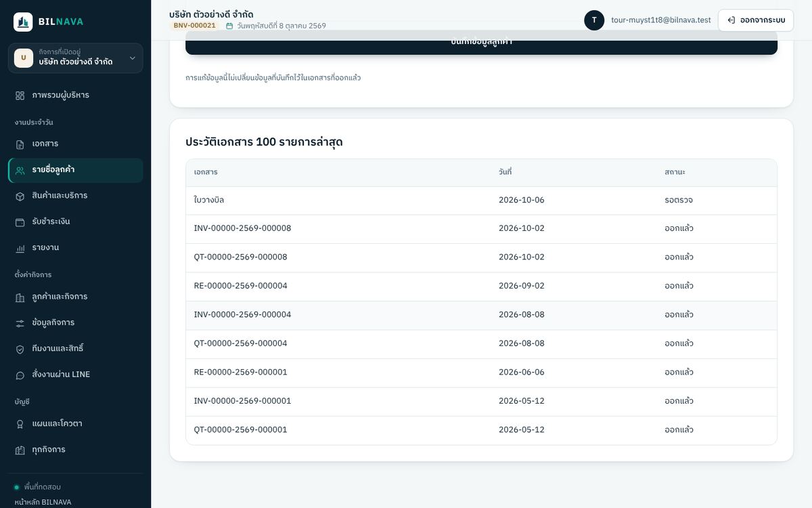
Task: Click the calendar icon beside the date
Action: (229, 26)
